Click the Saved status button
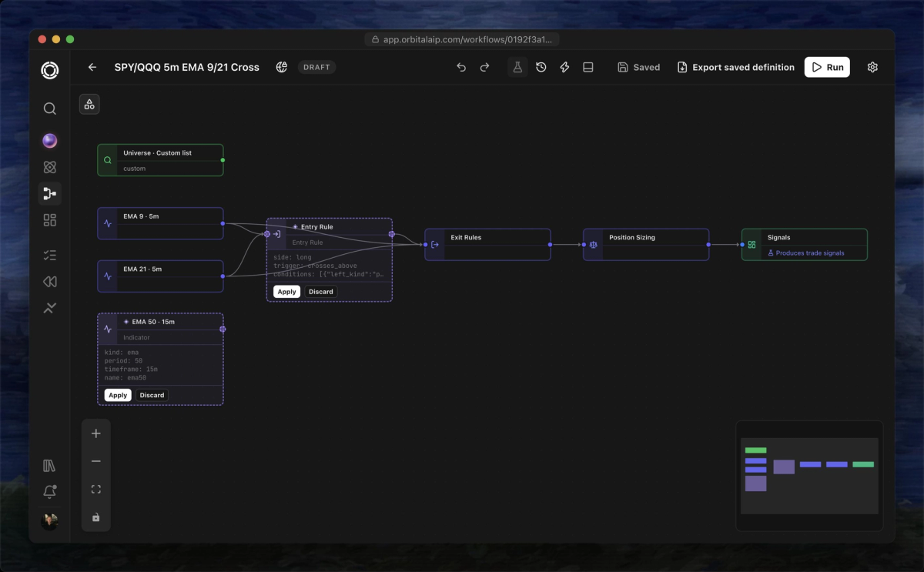This screenshot has height=572, width=924. 638,67
